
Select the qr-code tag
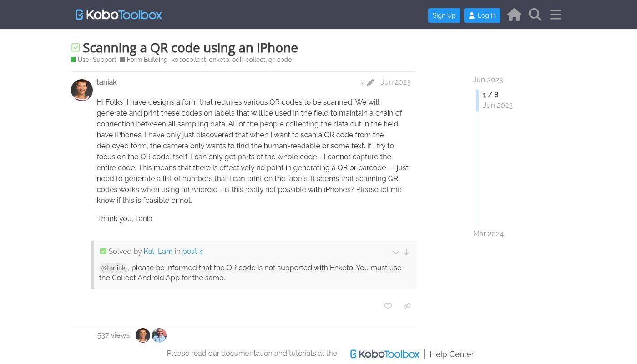point(280,60)
